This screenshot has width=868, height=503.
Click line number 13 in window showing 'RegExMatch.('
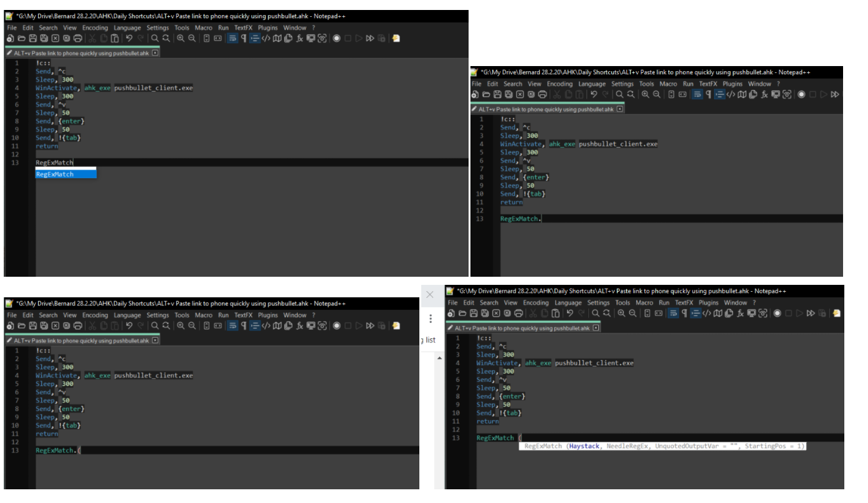[15, 450]
